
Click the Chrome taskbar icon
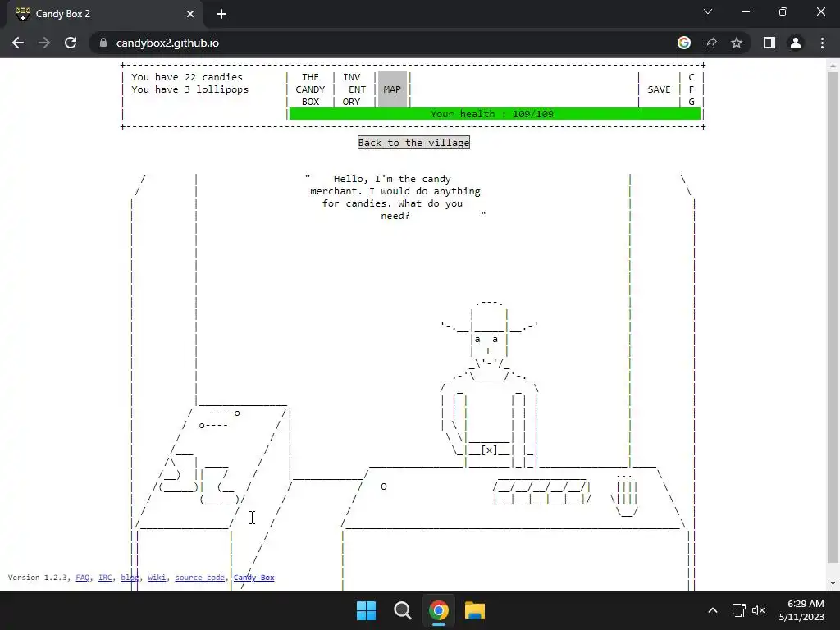pos(438,610)
